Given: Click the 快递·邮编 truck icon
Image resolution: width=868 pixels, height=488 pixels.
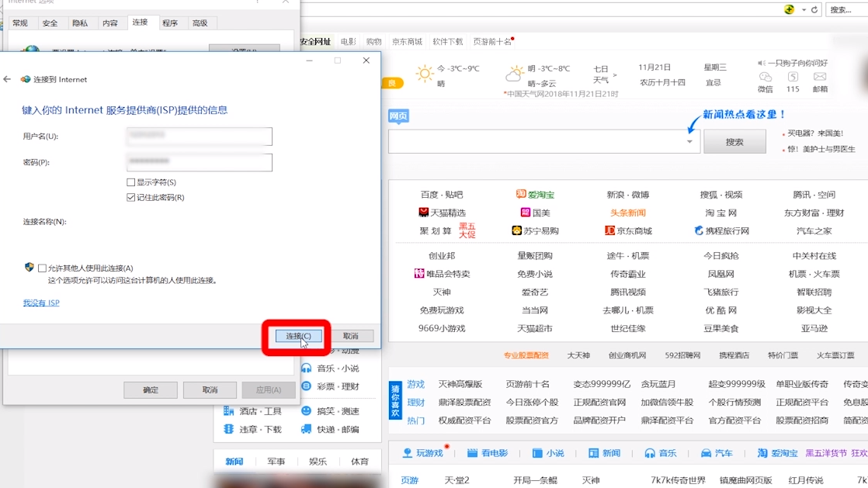Looking at the screenshot, I should [x=306, y=429].
